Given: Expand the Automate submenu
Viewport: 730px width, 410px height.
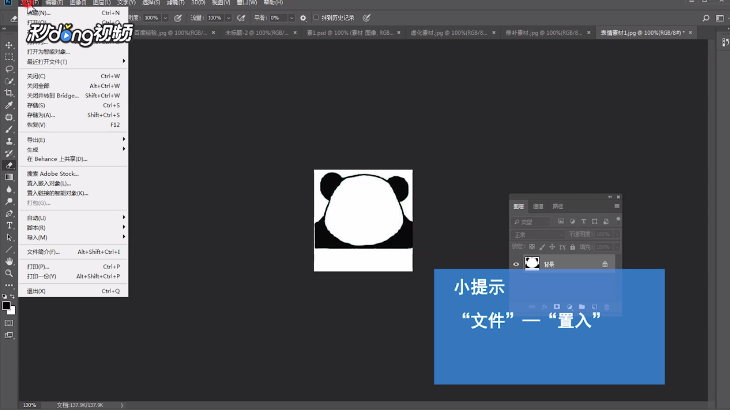Looking at the screenshot, I should pos(73,218).
